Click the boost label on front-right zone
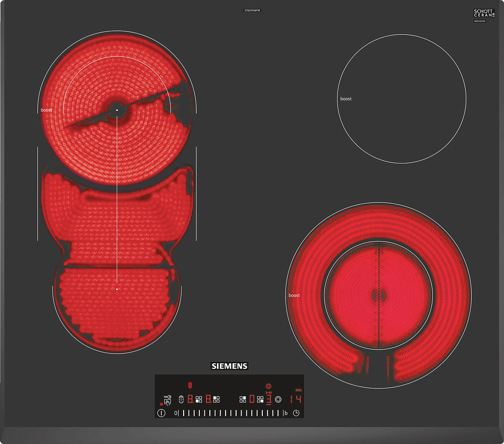 pos(294,295)
